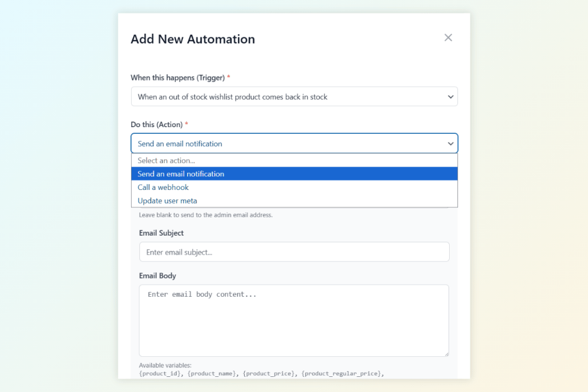The width and height of the screenshot is (588, 392).
Task: Click the chevron arrow on the Trigger field
Action: [450, 97]
